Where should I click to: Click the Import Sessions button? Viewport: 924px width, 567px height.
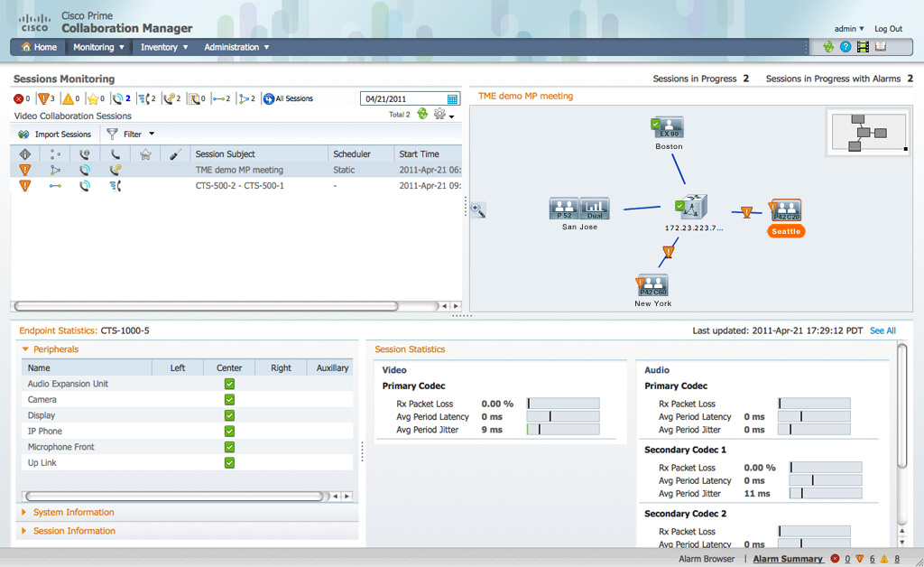tap(55, 135)
